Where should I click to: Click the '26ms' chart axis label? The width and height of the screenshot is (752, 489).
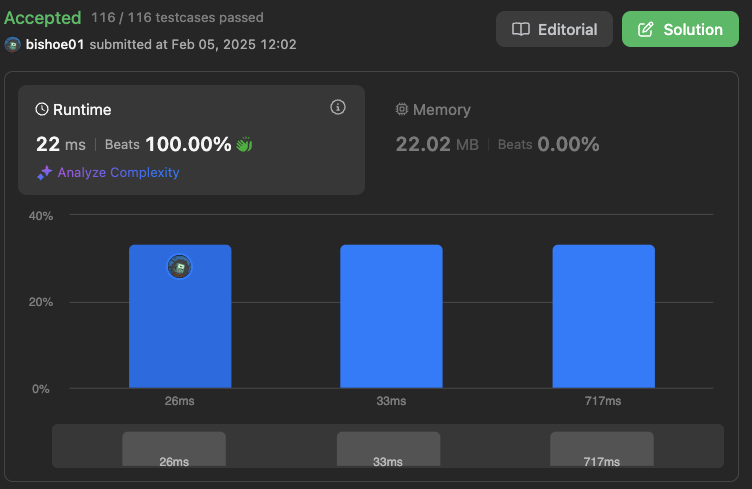click(x=179, y=401)
